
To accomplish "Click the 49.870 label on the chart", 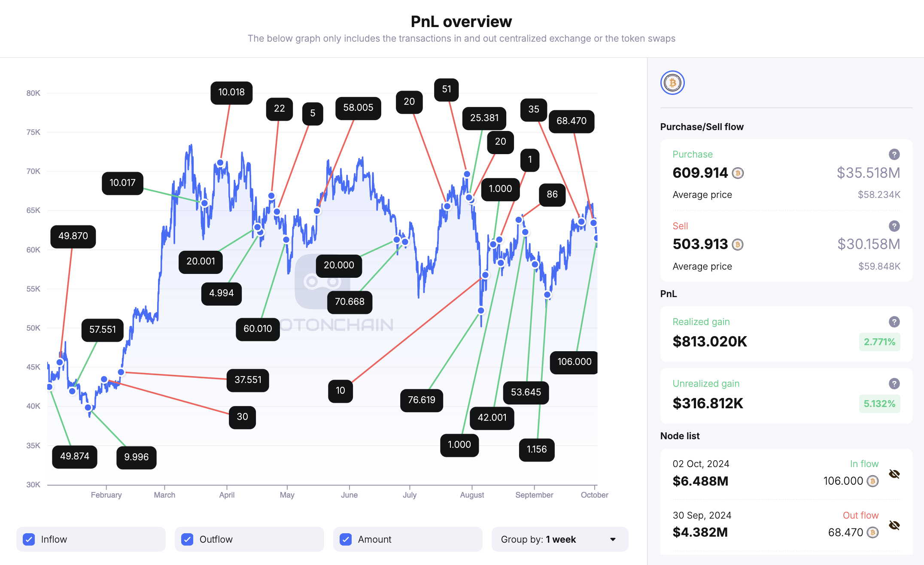I will [x=73, y=236].
